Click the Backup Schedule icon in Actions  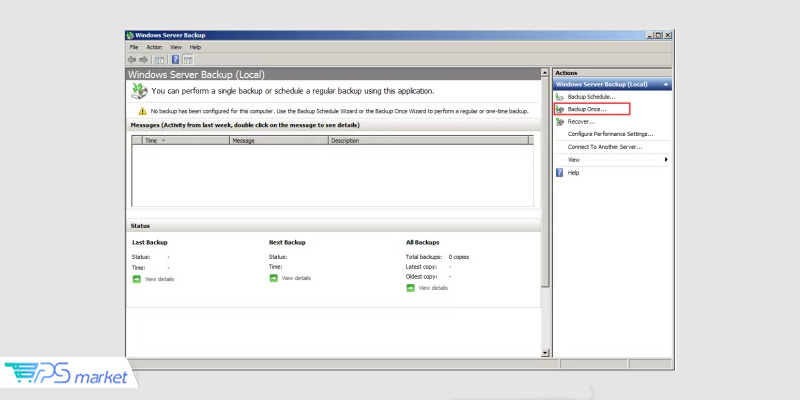pos(560,97)
